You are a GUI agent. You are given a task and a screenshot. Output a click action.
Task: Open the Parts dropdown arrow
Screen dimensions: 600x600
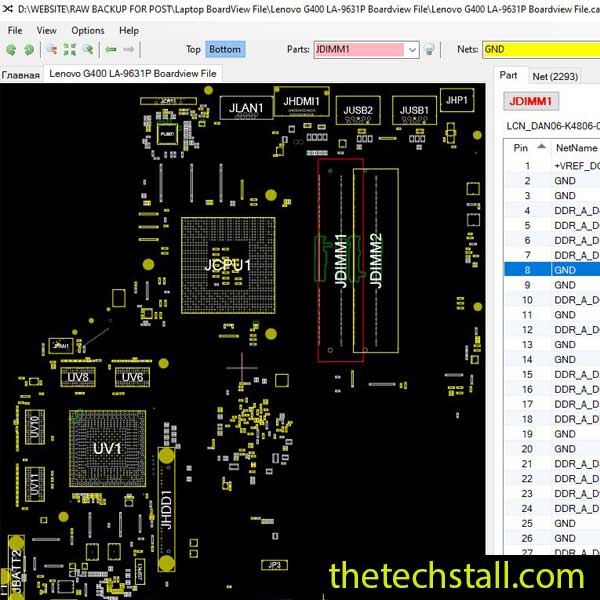click(412, 50)
